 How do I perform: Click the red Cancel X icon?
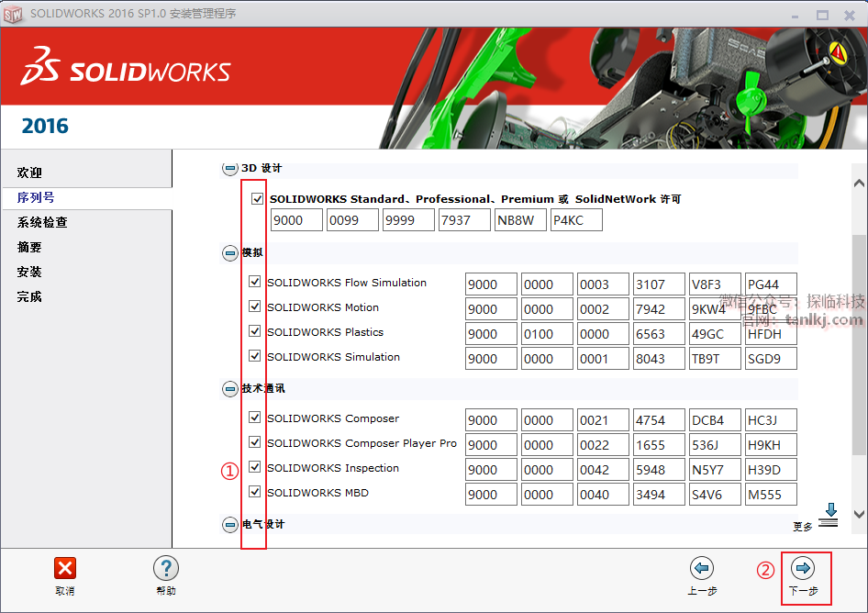click(65, 568)
